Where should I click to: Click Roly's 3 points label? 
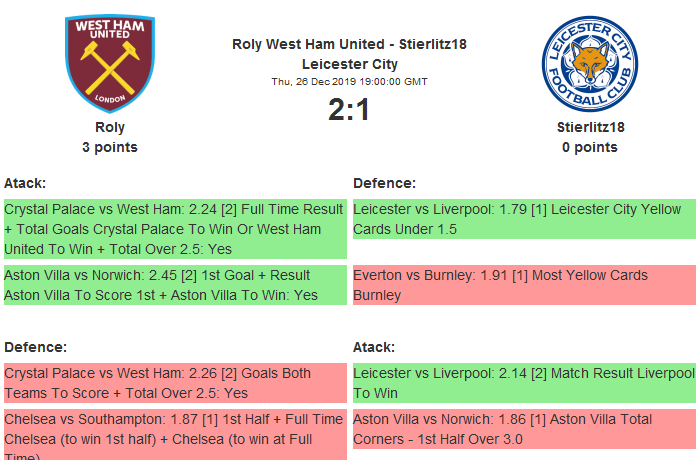[110, 147]
